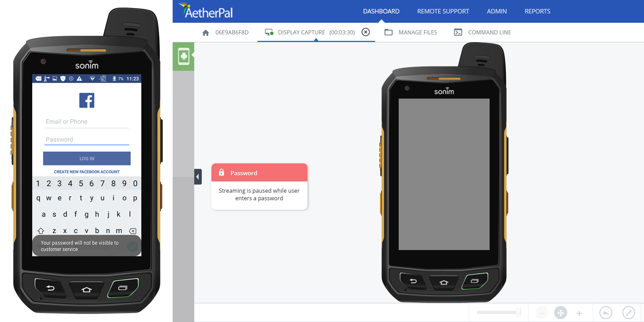Viewport: 644px width, 322px height.
Task: Click the LOG IN button
Action: point(87,158)
